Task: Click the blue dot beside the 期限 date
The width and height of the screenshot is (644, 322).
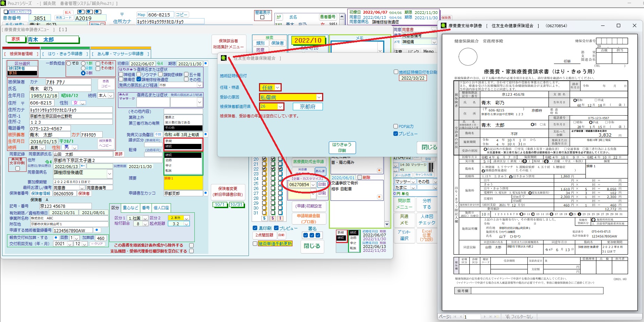Action: click(206, 64)
